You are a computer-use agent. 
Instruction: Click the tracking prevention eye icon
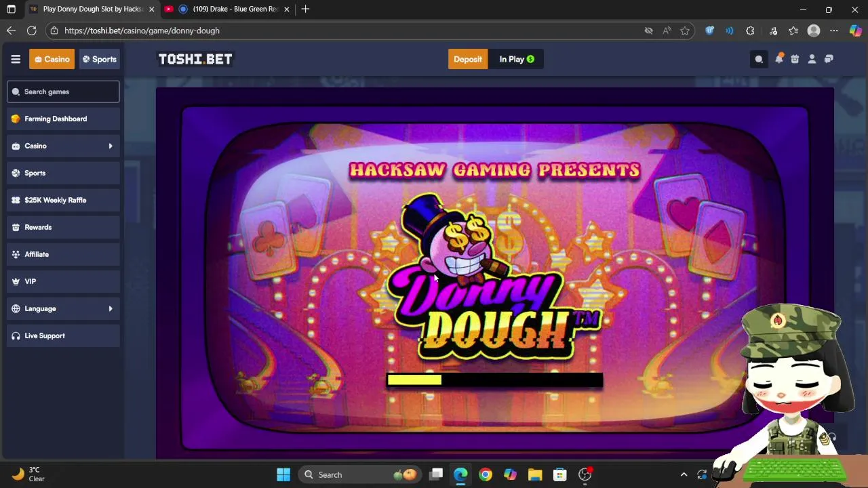tap(648, 30)
